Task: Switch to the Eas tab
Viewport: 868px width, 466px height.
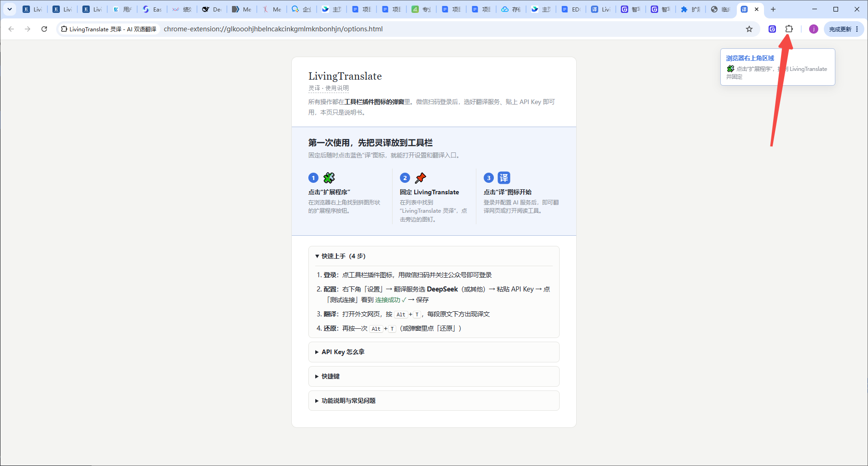Action: (x=152, y=9)
